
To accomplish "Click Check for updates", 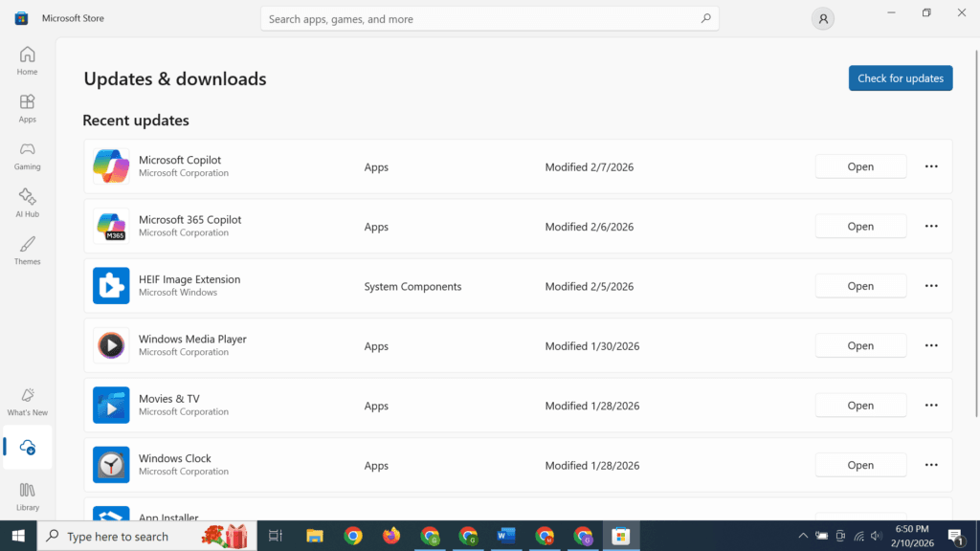I will (900, 77).
